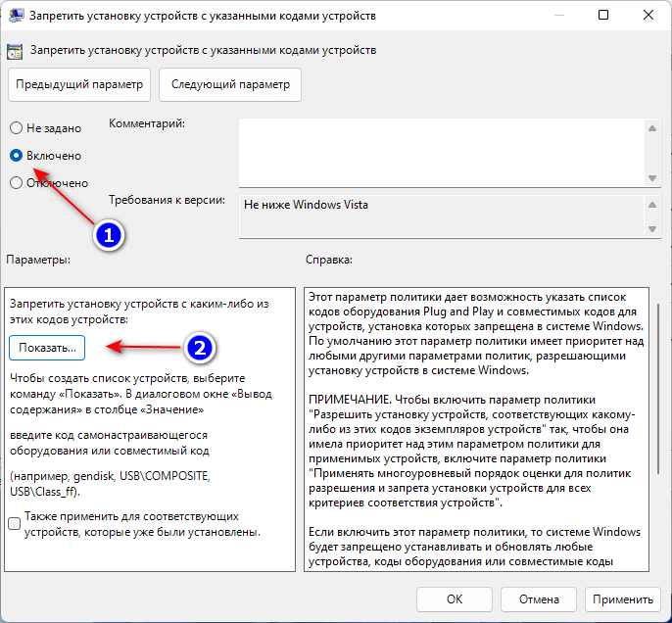Click the 'Показать...' button
This screenshot has height=623, width=672.
click(x=47, y=348)
